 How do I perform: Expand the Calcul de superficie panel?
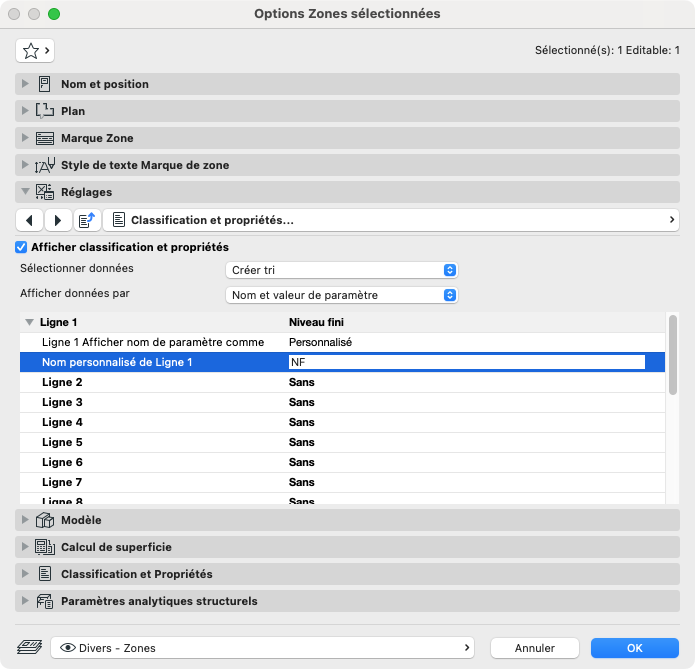coord(25,547)
